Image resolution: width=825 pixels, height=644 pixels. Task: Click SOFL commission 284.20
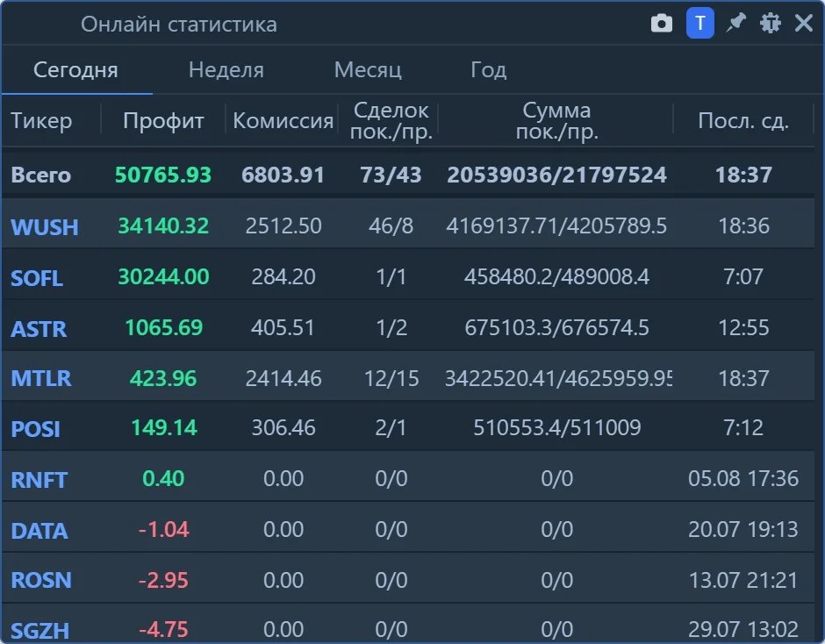click(x=283, y=276)
